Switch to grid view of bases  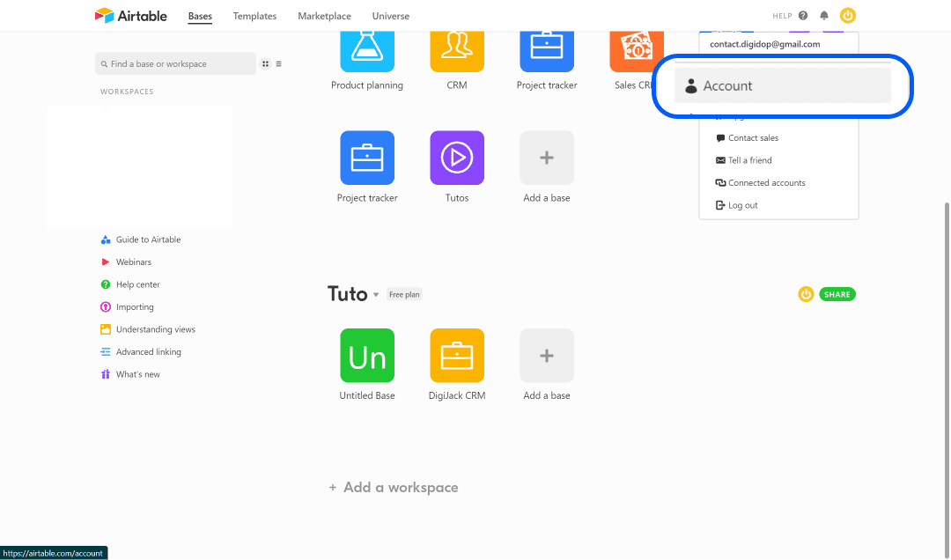pos(265,63)
